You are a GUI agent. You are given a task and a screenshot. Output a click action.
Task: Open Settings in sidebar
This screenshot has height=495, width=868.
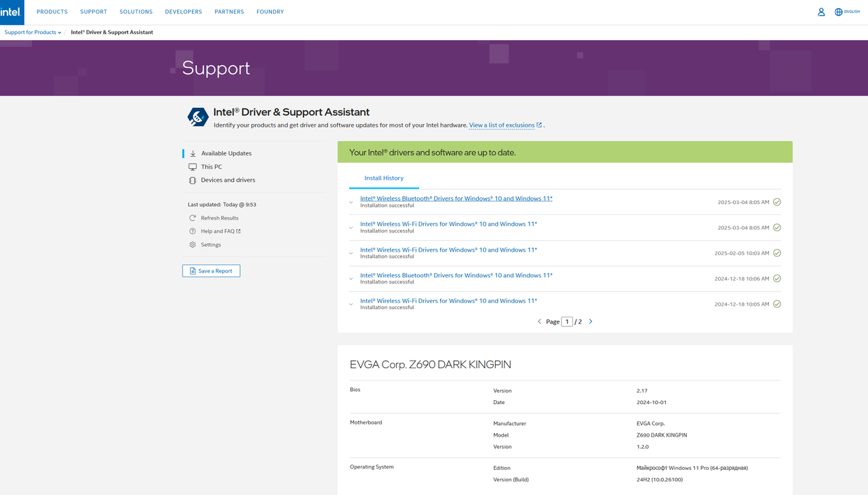pos(211,245)
